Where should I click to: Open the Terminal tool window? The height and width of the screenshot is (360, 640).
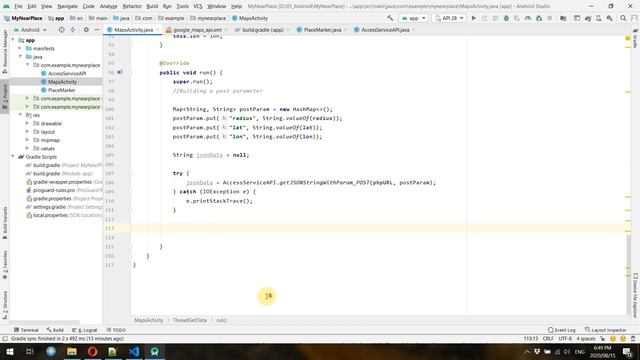click(x=26, y=330)
